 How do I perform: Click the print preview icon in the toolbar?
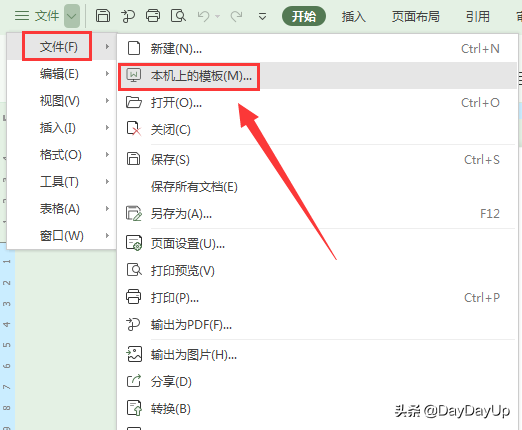tap(178, 16)
